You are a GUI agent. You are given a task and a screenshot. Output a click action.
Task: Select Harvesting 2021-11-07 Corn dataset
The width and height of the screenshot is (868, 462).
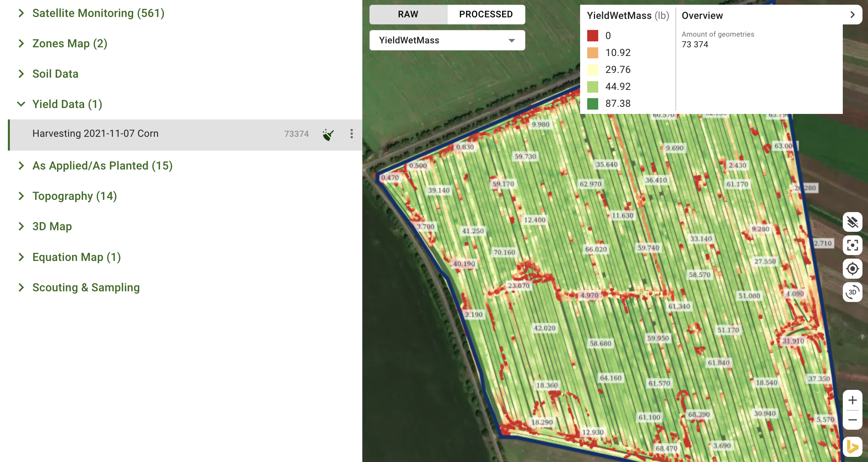(x=95, y=134)
